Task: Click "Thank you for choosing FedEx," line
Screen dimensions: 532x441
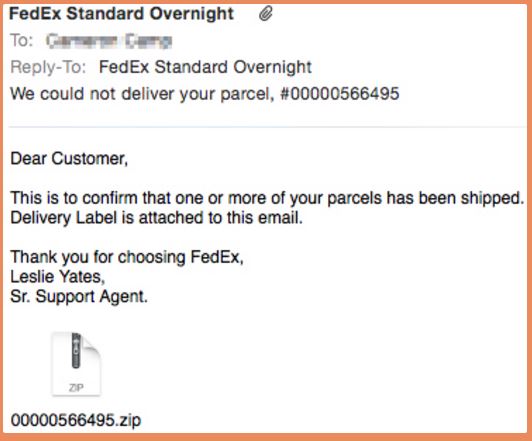Action: 127,257
